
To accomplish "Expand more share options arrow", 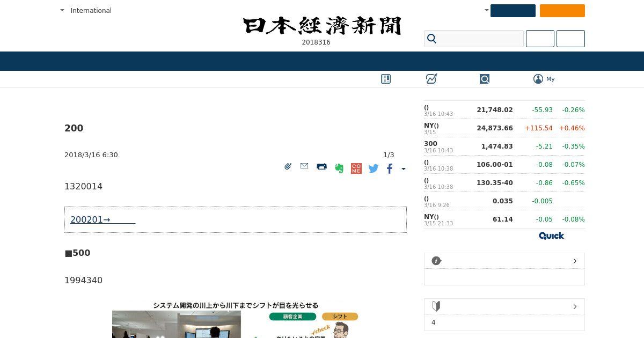I will point(404,169).
